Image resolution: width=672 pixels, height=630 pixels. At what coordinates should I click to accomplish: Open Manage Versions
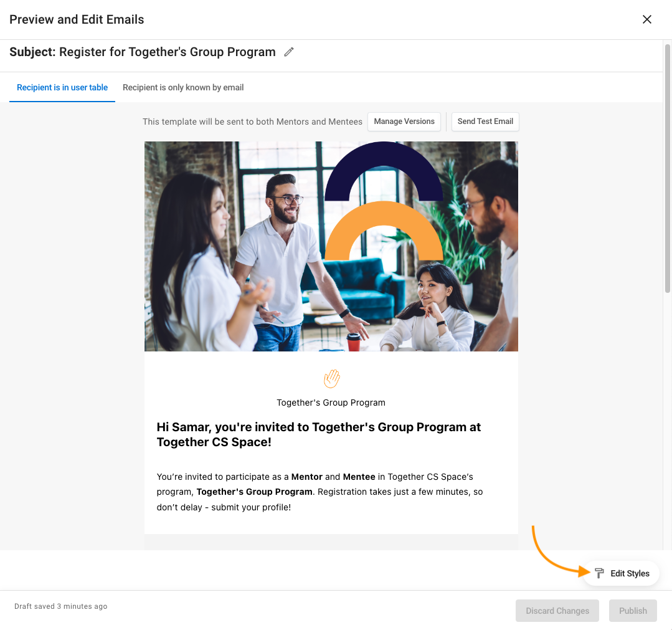coord(404,122)
